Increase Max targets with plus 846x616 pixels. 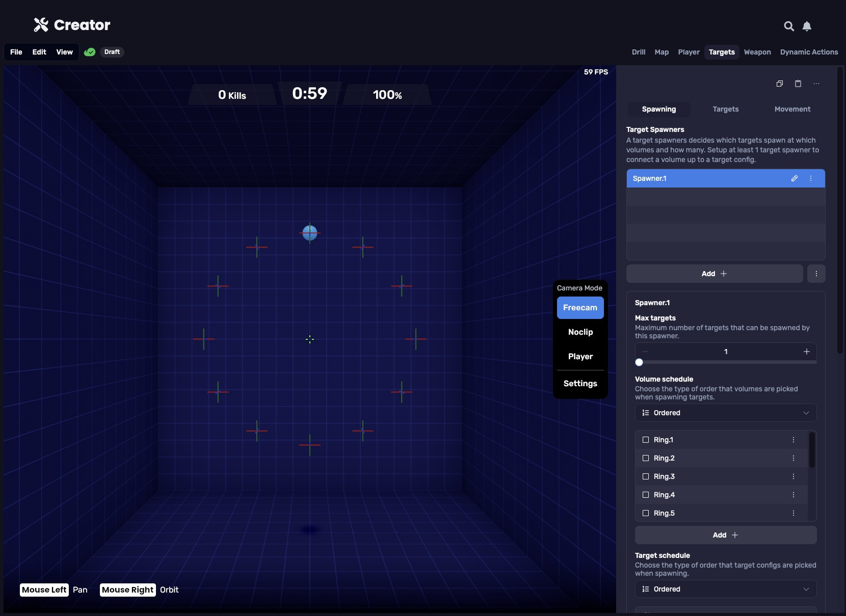[807, 352]
